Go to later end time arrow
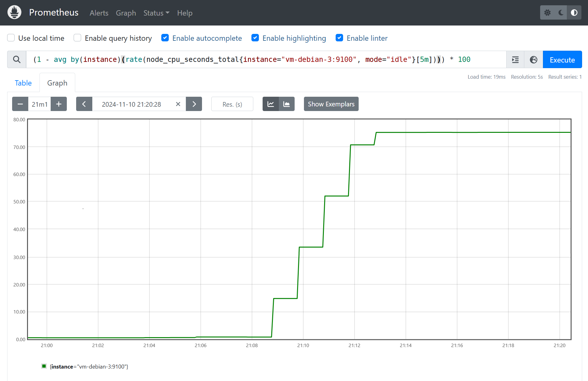Image resolution: width=588 pixels, height=381 pixels. 194,104
